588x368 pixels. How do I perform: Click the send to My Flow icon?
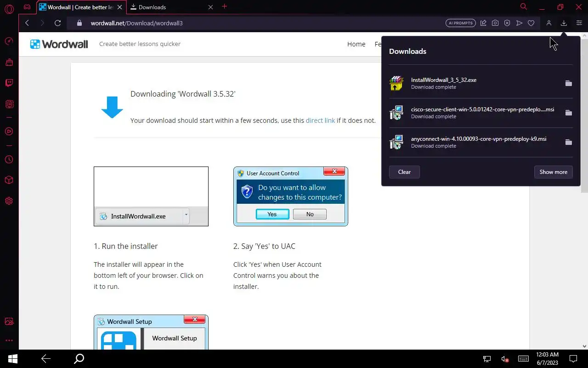tap(519, 23)
